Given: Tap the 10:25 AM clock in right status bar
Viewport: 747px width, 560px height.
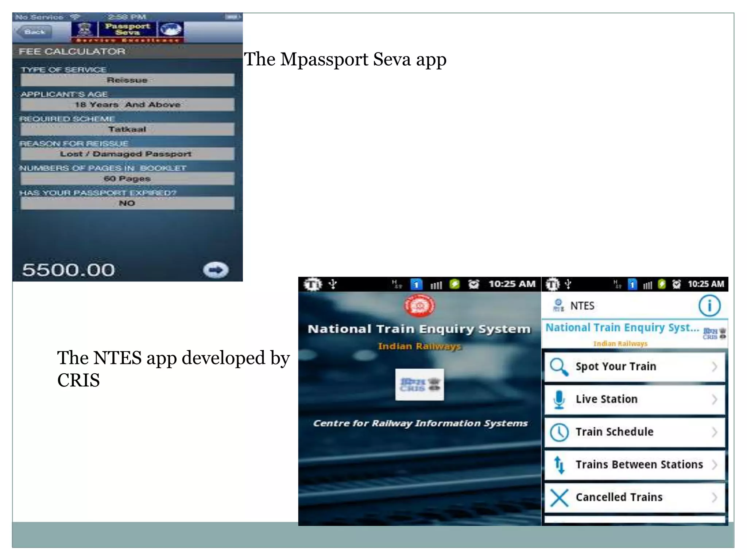Looking at the screenshot, I should tap(706, 284).
